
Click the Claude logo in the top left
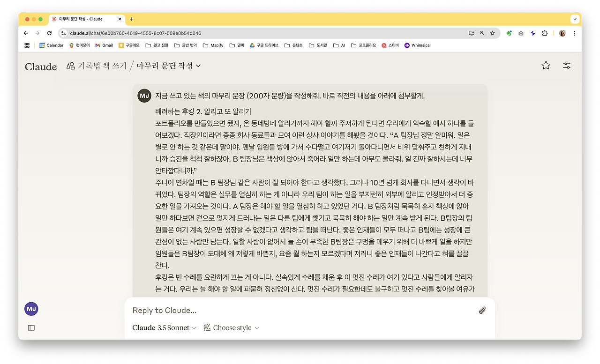[41, 67]
